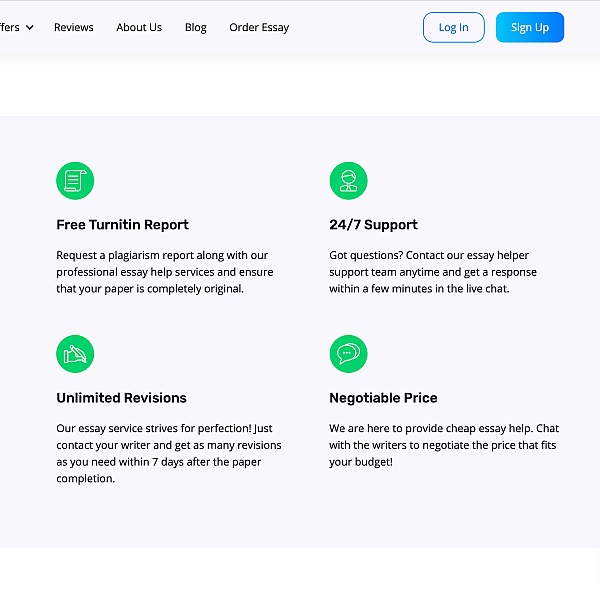Click the revisions within 7 days paragraph
Viewport: 600px width, 600px height.
point(168,453)
